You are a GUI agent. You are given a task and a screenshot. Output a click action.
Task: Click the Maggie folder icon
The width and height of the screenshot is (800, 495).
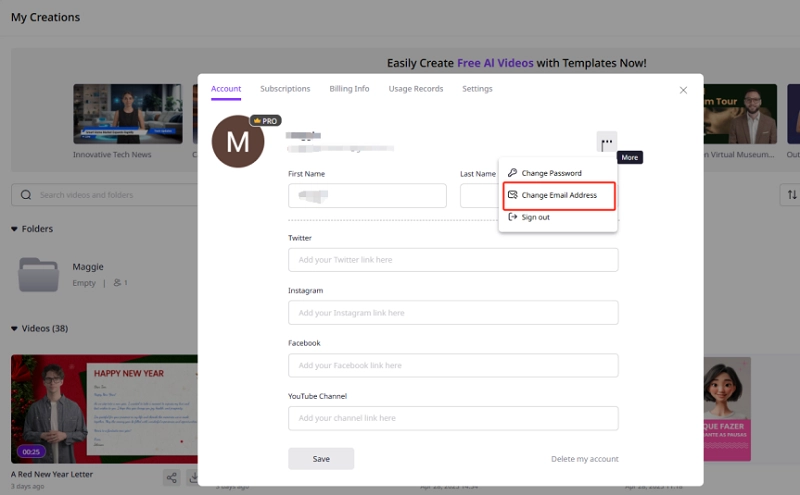[40, 274]
